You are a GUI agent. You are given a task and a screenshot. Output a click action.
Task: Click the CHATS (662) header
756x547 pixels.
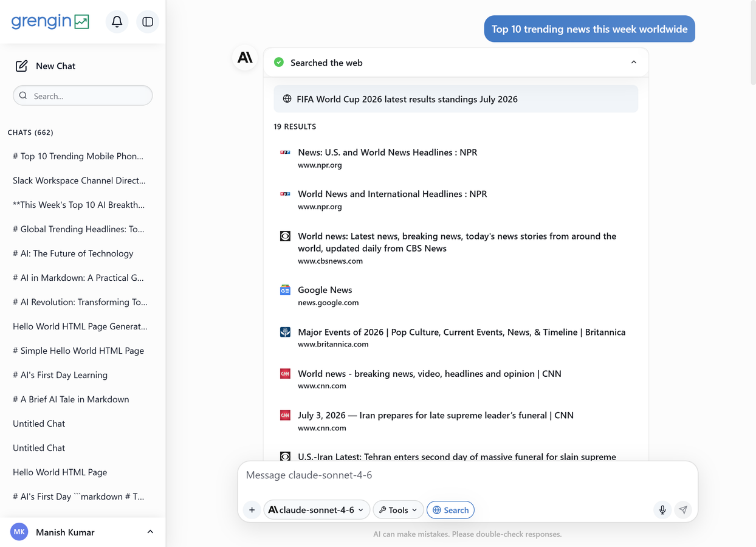coord(30,132)
